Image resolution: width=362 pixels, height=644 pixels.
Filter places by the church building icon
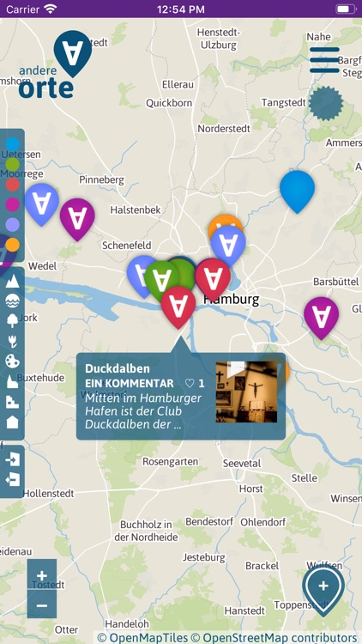[x=12, y=381]
